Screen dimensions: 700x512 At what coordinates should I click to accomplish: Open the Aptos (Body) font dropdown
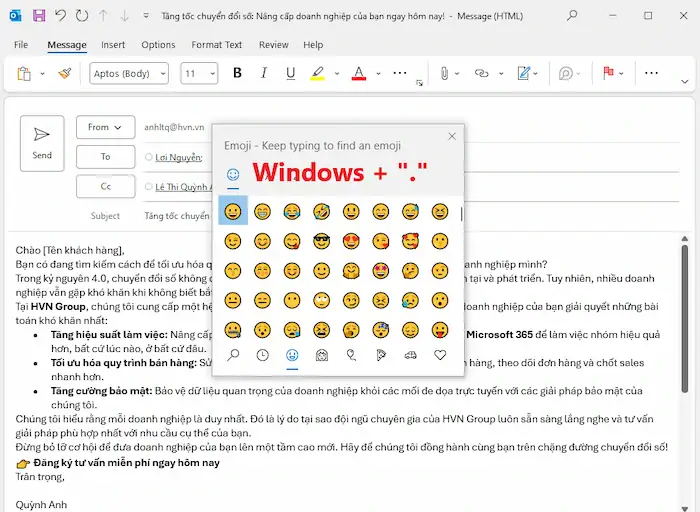pyautogui.click(x=128, y=73)
